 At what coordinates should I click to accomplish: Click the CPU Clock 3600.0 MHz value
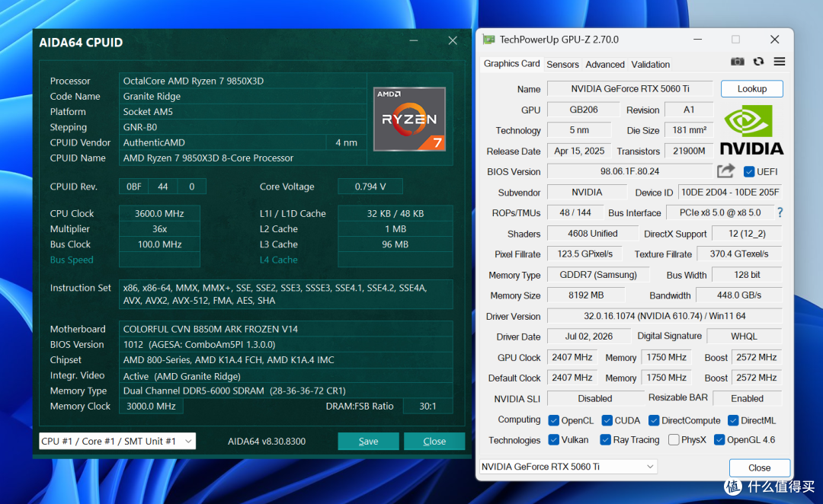click(x=159, y=213)
